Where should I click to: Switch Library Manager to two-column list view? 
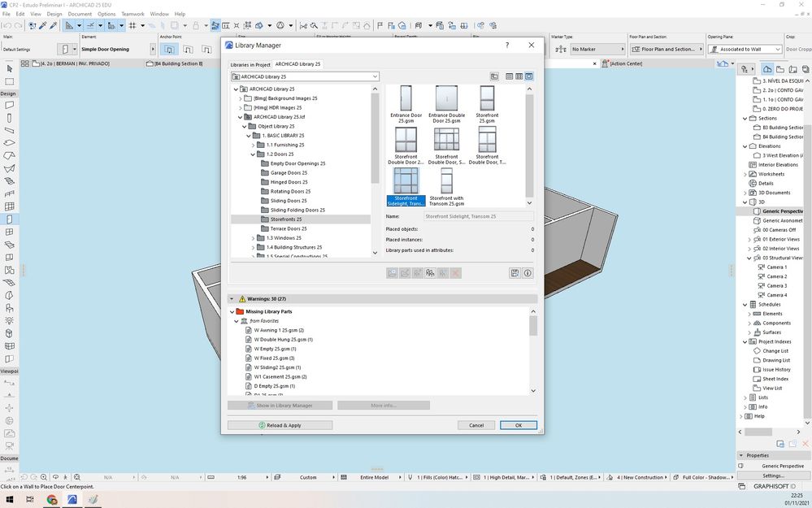tap(519, 76)
